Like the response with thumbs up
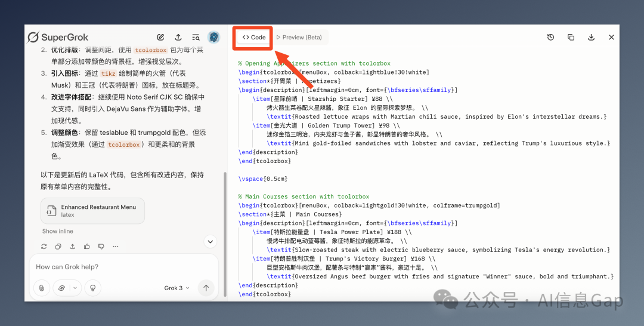The image size is (644, 326). point(86,246)
